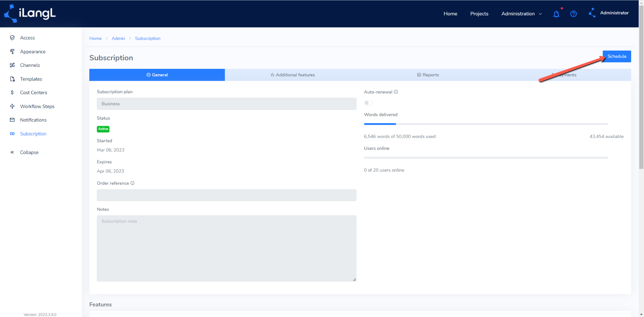644x317 pixels.
Task: Click the Workflow Steps icon
Action: [12, 106]
